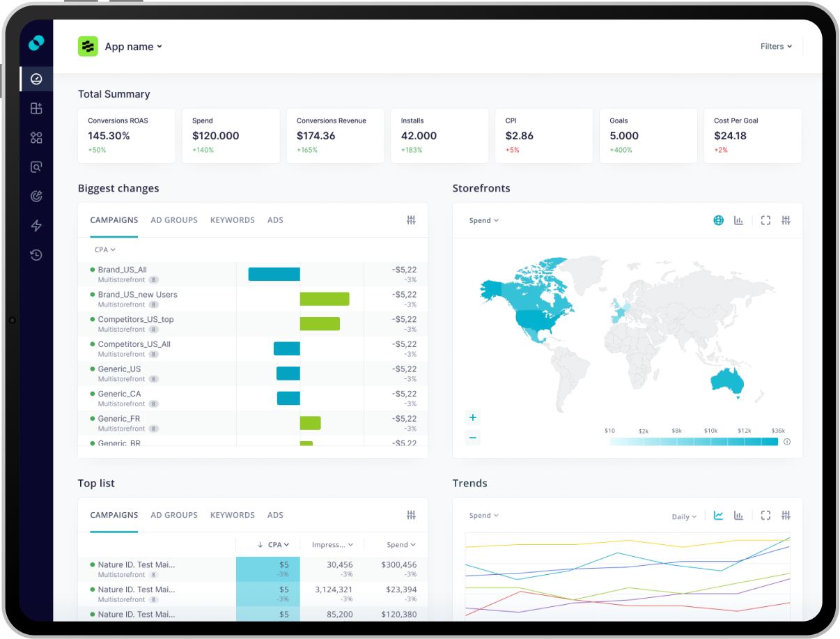
Task: Click the lightning bolt automation icon in sidebar
Action: [36, 225]
